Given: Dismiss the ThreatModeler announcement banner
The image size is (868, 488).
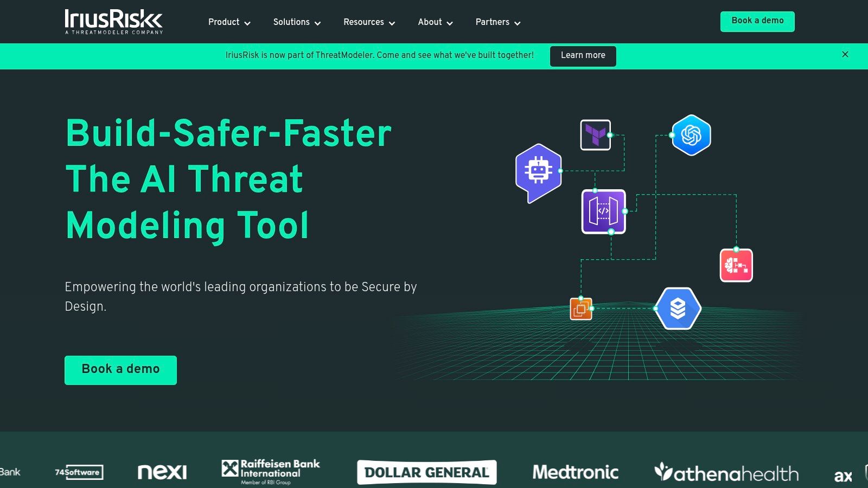Looking at the screenshot, I should point(845,54).
